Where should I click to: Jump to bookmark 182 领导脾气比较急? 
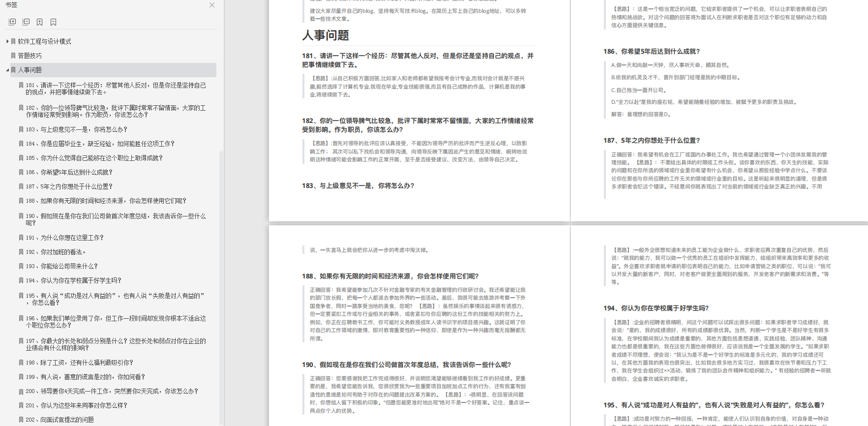(x=116, y=111)
